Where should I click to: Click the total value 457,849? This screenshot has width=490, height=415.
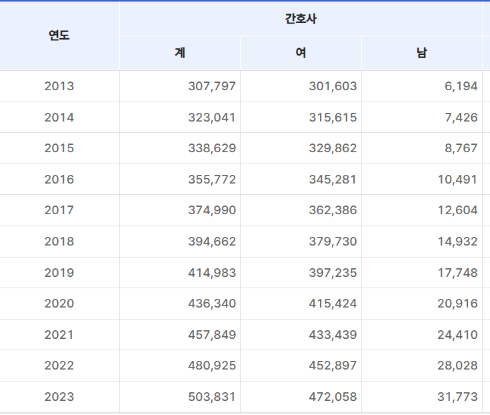coord(212,335)
